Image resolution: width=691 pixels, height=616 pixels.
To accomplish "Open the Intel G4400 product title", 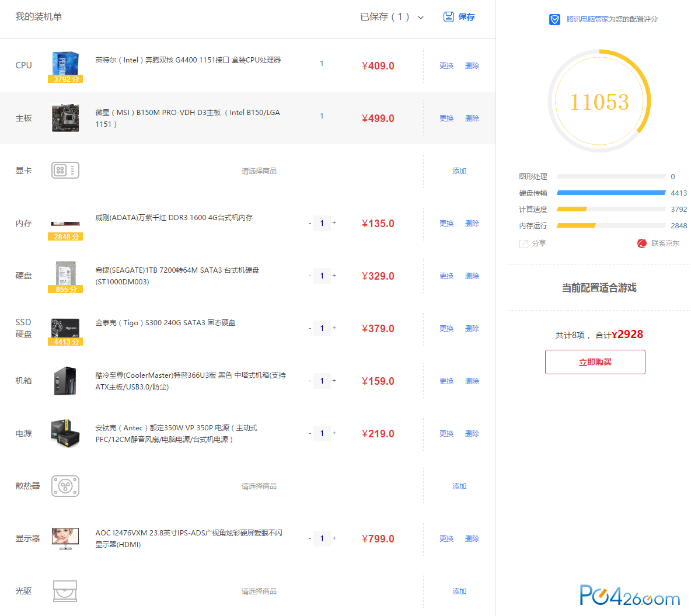I will pyautogui.click(x=188, y=60).
